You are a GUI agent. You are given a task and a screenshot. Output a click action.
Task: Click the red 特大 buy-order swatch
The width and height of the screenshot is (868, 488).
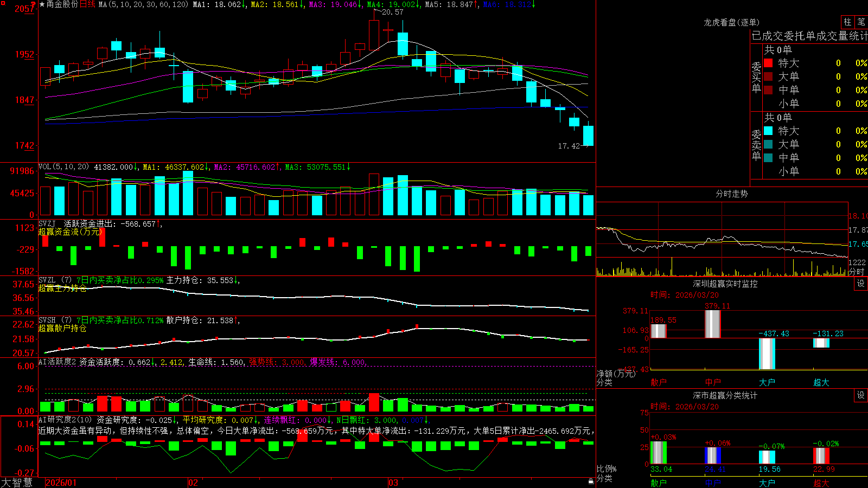768,63
